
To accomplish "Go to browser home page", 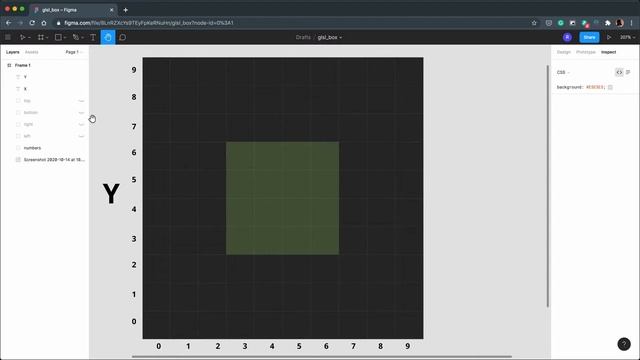I will click(x=44, y=23).
